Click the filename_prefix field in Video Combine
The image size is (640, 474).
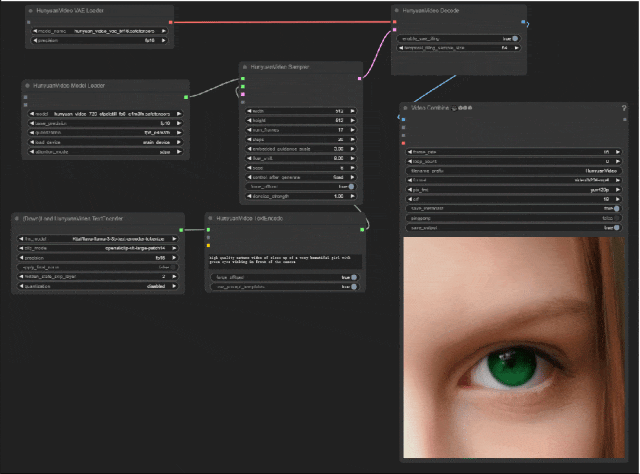513,171
